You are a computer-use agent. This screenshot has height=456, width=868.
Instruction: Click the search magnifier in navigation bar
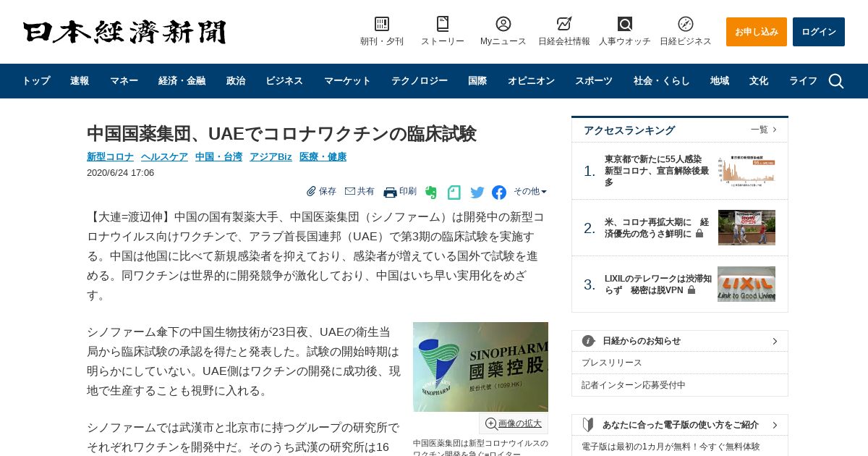pyautogui.click(x=836, y=81)
